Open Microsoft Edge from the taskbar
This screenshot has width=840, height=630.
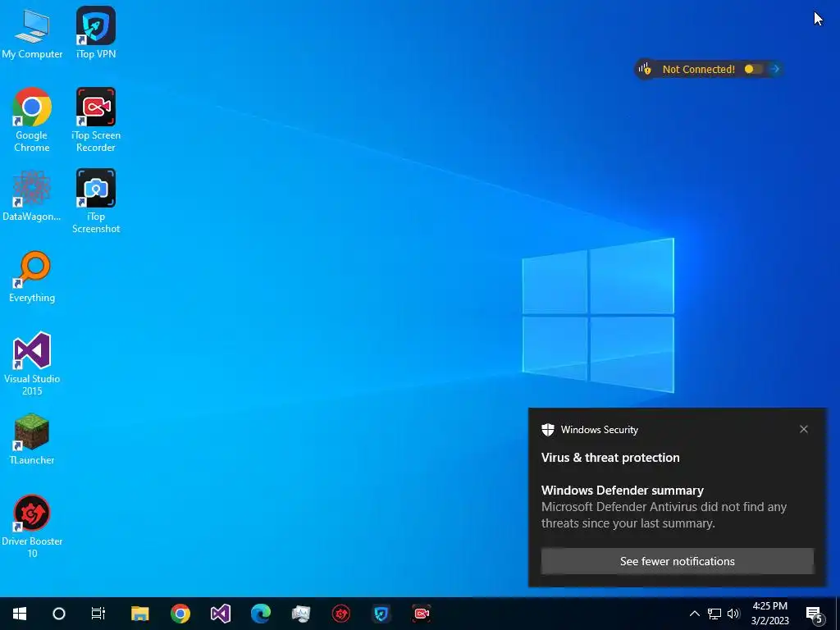click(x=261, y=614)
